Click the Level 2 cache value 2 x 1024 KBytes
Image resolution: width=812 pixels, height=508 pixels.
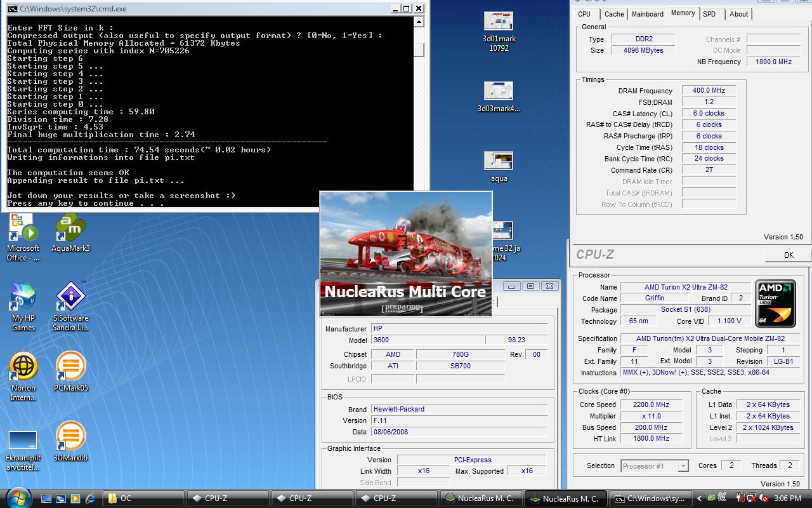point(768,427)
